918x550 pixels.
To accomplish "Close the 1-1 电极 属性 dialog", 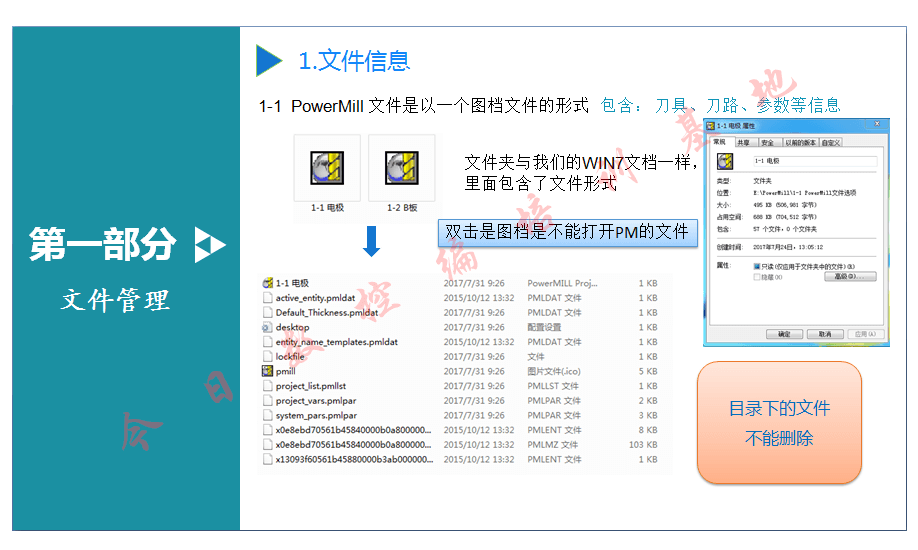I will [877, 124].
